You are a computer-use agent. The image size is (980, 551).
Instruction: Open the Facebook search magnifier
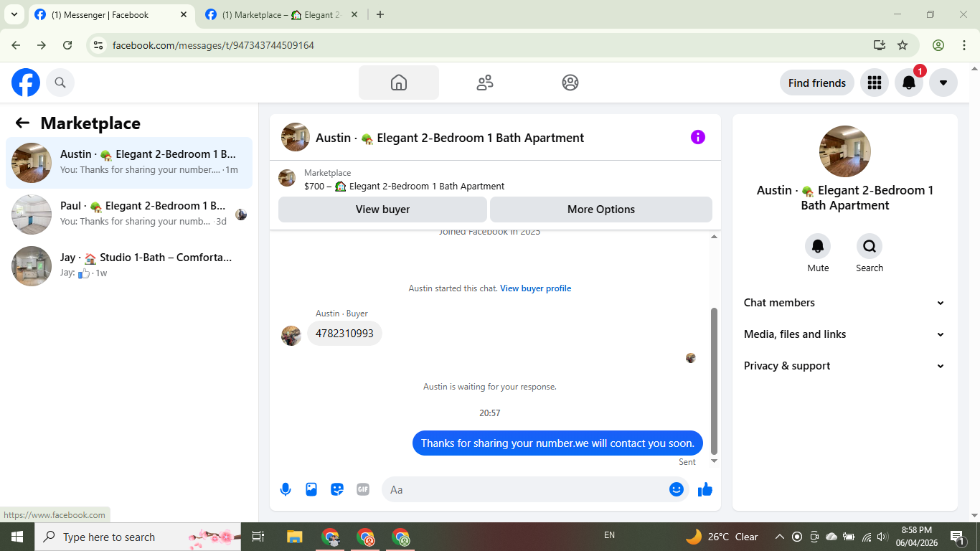tap(60, 83)
